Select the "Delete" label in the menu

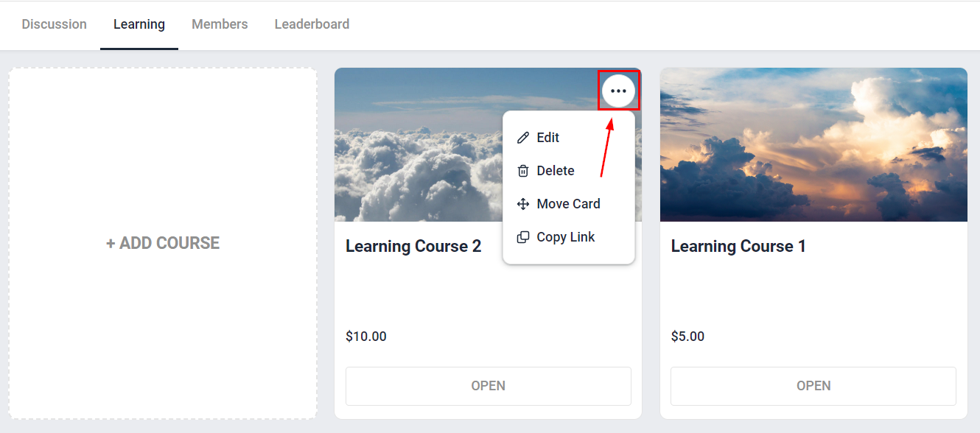(555, 171)
